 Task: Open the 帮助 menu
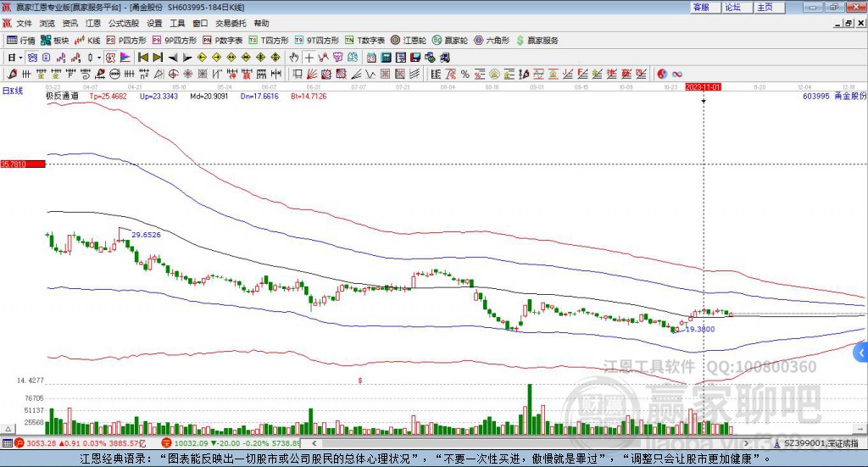261,23
